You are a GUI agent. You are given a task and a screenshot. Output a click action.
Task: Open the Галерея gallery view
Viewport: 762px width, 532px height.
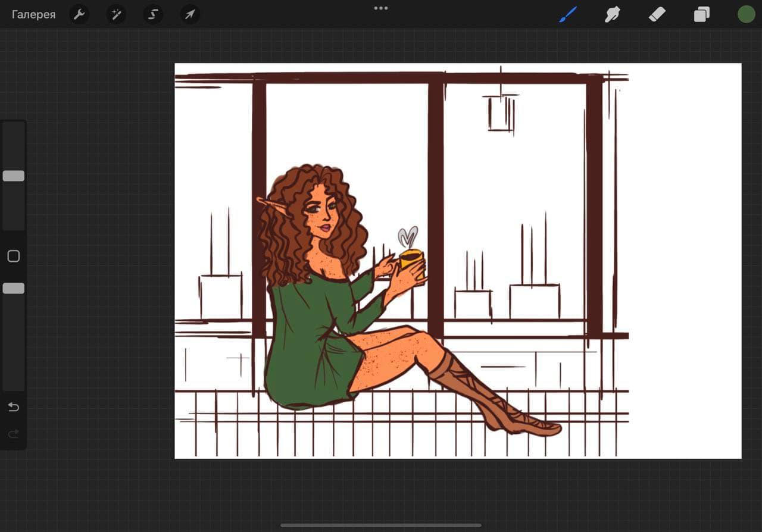(34, 15)
